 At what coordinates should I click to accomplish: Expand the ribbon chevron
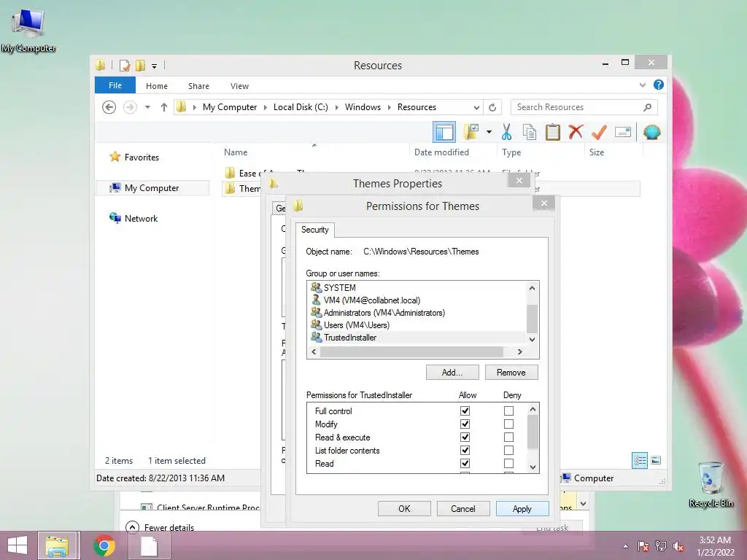(642, 85)
